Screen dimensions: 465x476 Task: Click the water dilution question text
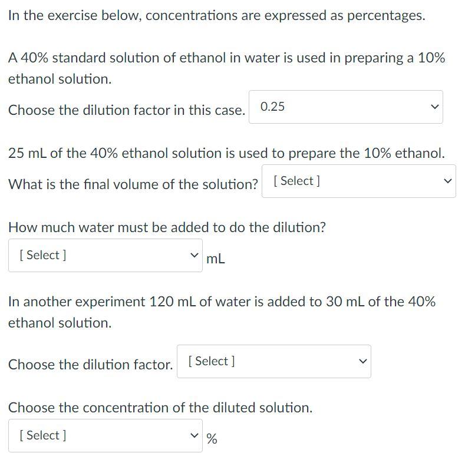(166, 228)
